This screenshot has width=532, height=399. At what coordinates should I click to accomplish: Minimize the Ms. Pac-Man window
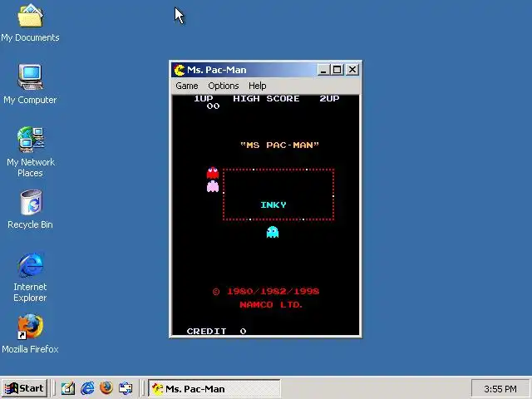click(323, 70)
